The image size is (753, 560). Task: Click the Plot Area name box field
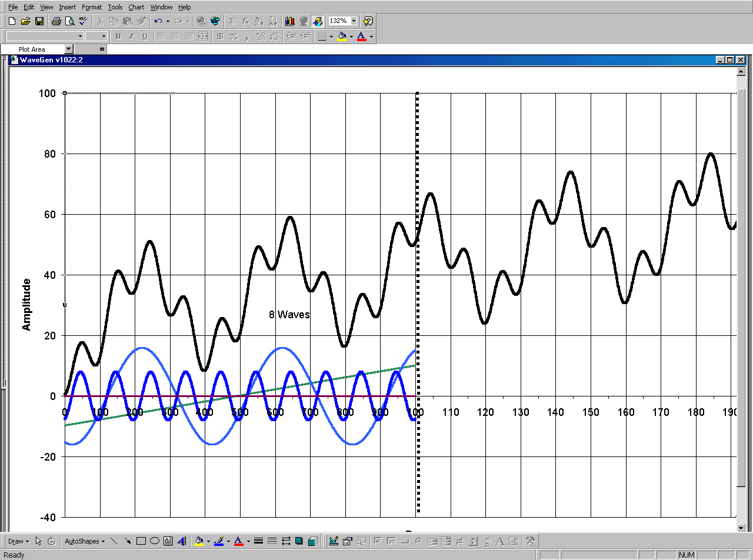(x=32, y=49)
